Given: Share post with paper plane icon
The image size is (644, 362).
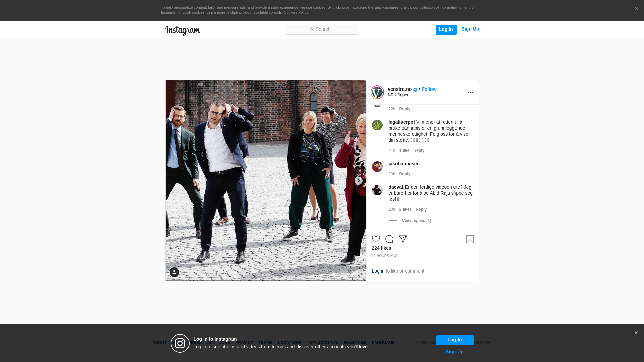Looking at the screenshot, I should (x=402, y=239).
